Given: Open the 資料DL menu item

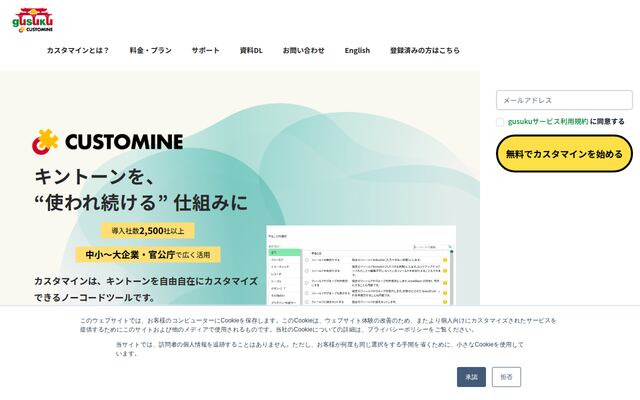Looking at the screenshot, I should pyautogui.click(x=251, y=51).
